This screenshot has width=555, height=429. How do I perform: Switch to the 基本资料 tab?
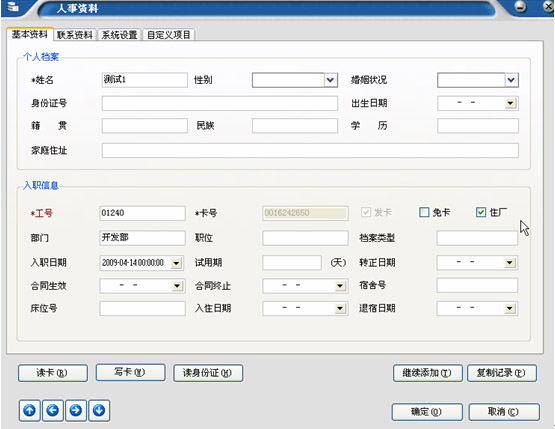tap(30, 34)
